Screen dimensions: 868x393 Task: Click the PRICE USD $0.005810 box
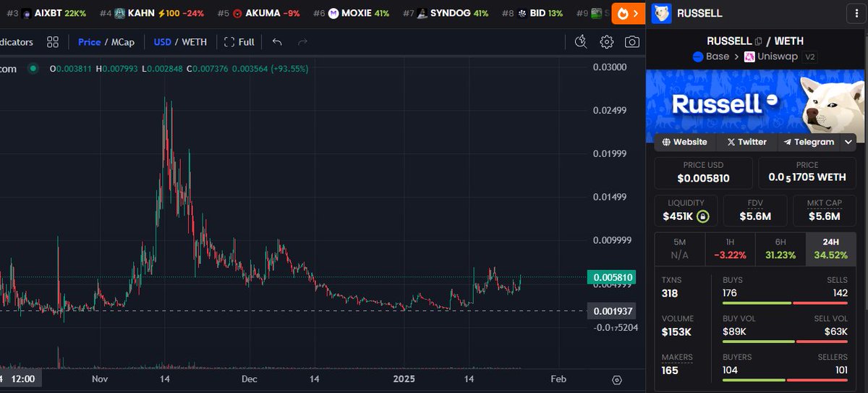(703, 172)
